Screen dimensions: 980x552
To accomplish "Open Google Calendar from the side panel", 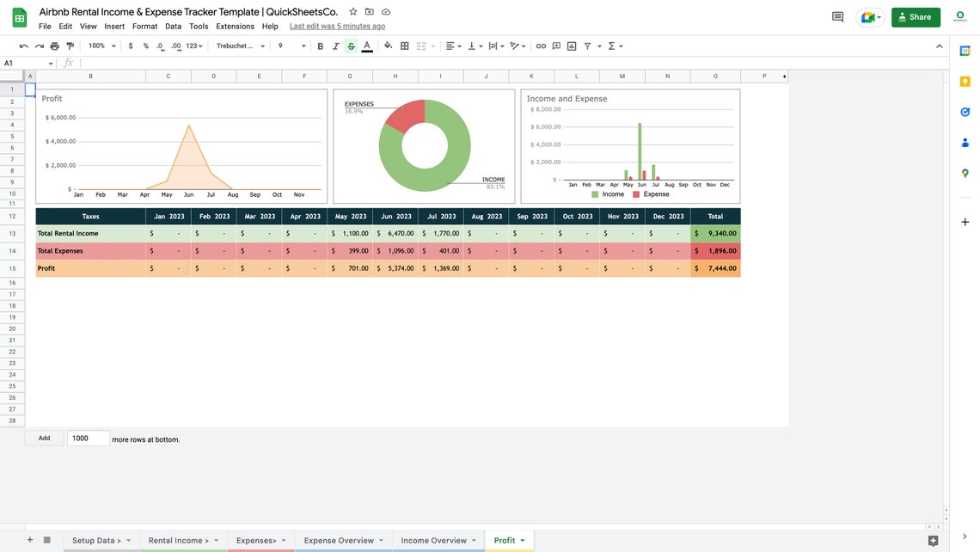I will point(965,50).
